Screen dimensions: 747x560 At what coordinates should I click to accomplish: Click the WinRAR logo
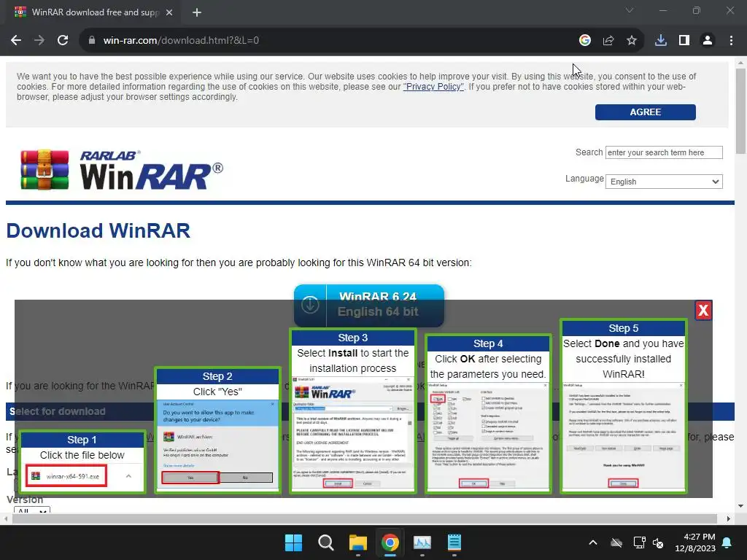tap(122, 170)
